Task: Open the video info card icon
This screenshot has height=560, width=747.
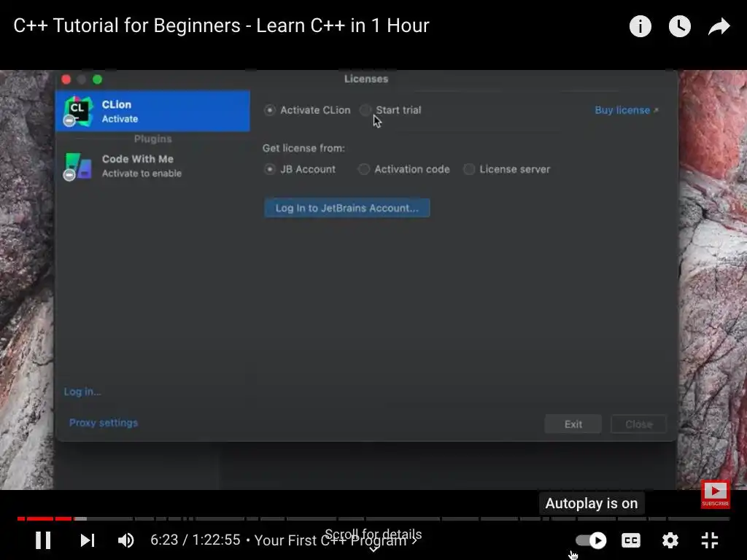Action: 640,26
